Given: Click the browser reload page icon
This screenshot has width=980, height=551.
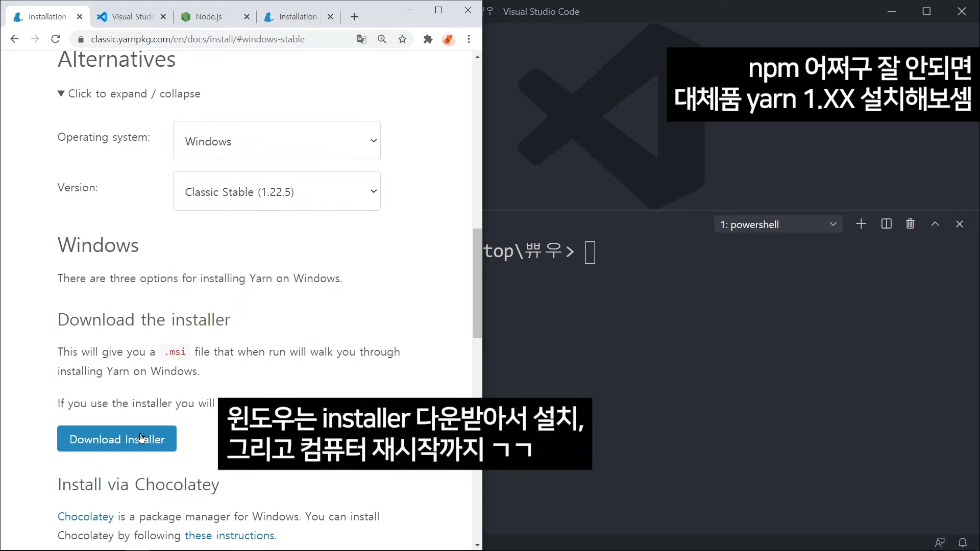Looking at the screenshot, I should pos(56,39).
